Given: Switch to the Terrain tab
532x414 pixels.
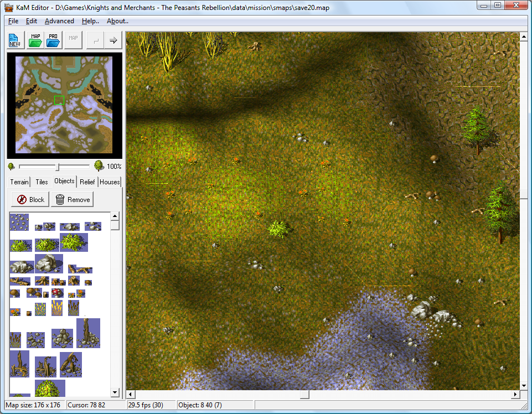Looking at the screenshot, I should (19, 182).
